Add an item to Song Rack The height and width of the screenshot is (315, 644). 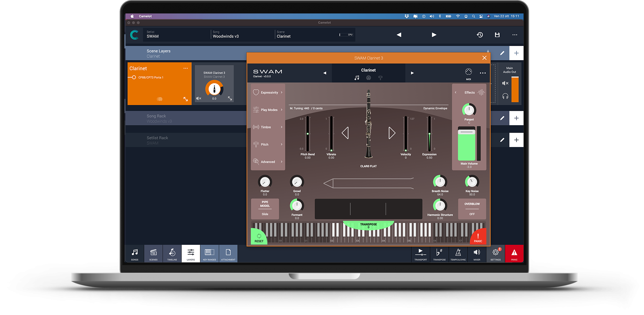pos(517,118)
